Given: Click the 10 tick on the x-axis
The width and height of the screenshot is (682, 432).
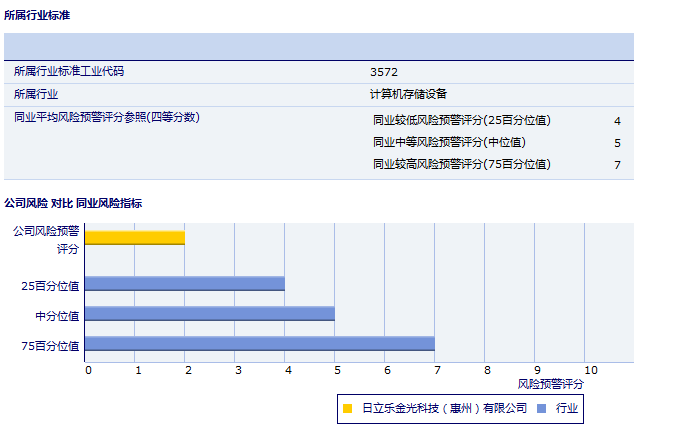Looking at the screenshot, I should [591, 370].
